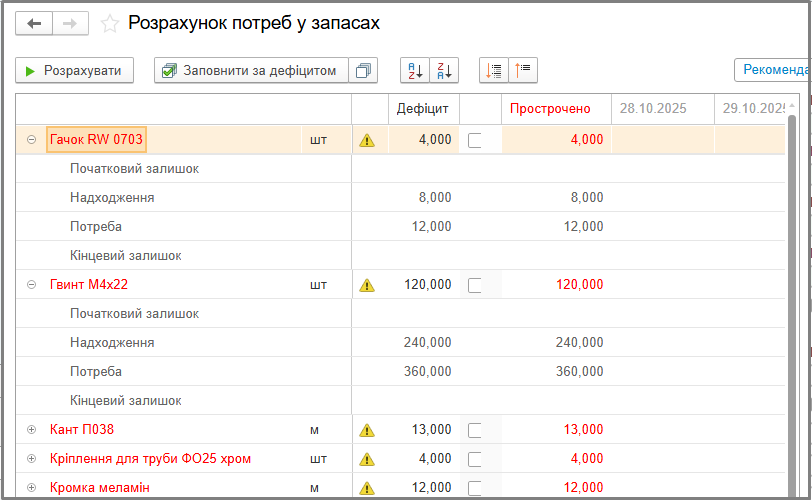Click Надходження row under Гачок RW 0703

(x=112, y=198)
